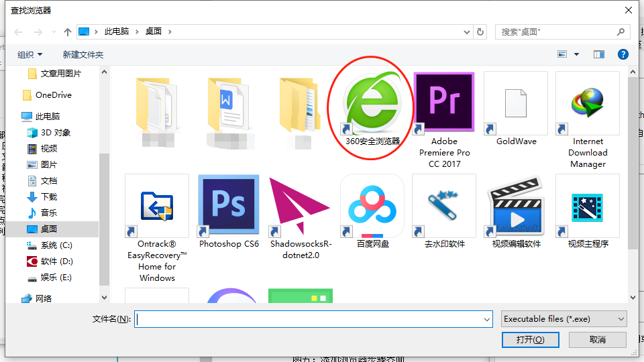Screen dimensions: 644x362
Task: Open 系统 (C:) drive
Action: [x=50, y=245]
